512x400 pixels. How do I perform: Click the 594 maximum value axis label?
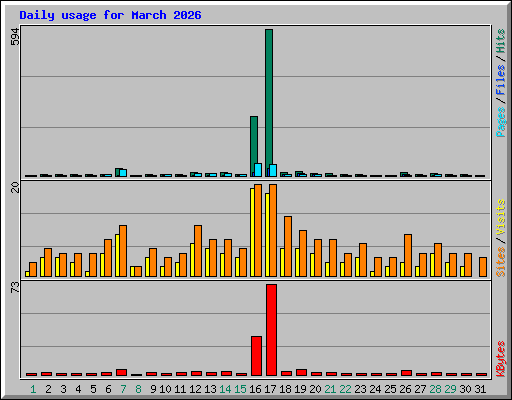click(x=15, y=37)
